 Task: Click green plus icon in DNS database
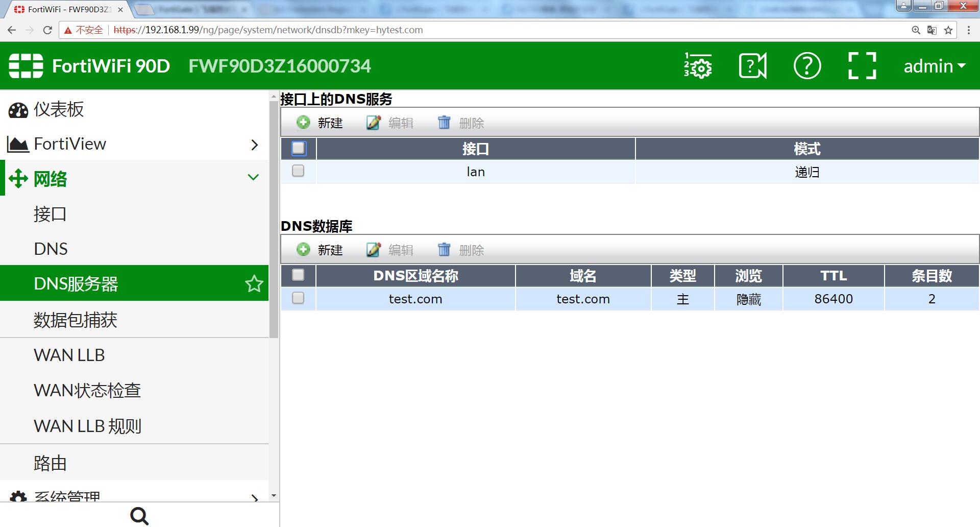click(303, 249)
